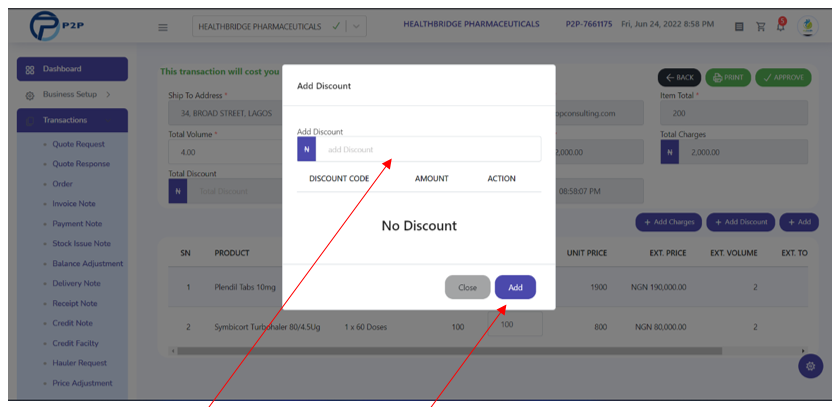Open the floating settings gear icon
840x407 pixels.
coord(811,366)
